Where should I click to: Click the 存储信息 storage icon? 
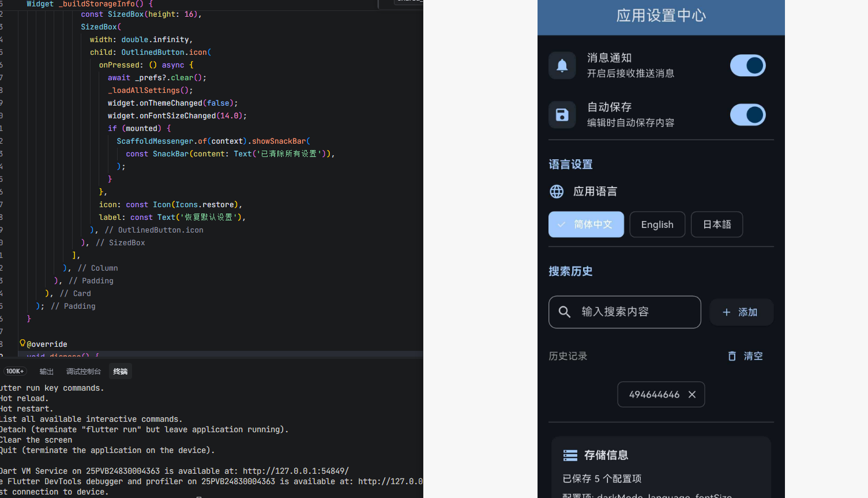570,455
